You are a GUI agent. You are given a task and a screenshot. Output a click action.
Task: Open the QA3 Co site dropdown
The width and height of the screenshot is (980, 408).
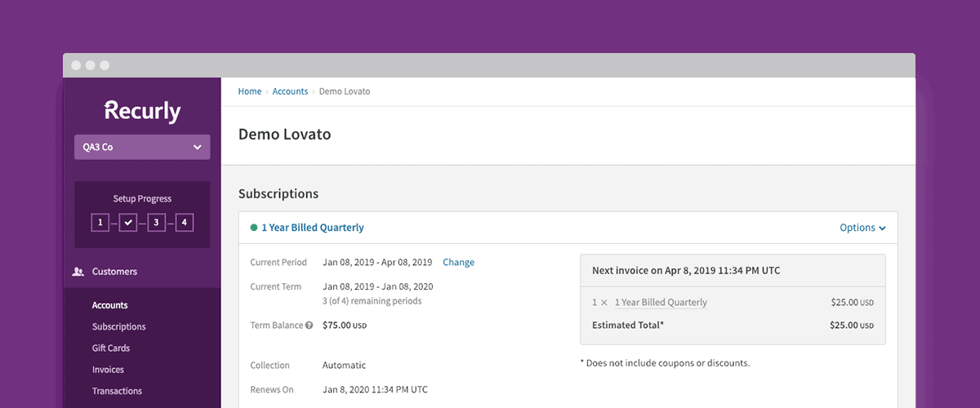click(142, 147)
